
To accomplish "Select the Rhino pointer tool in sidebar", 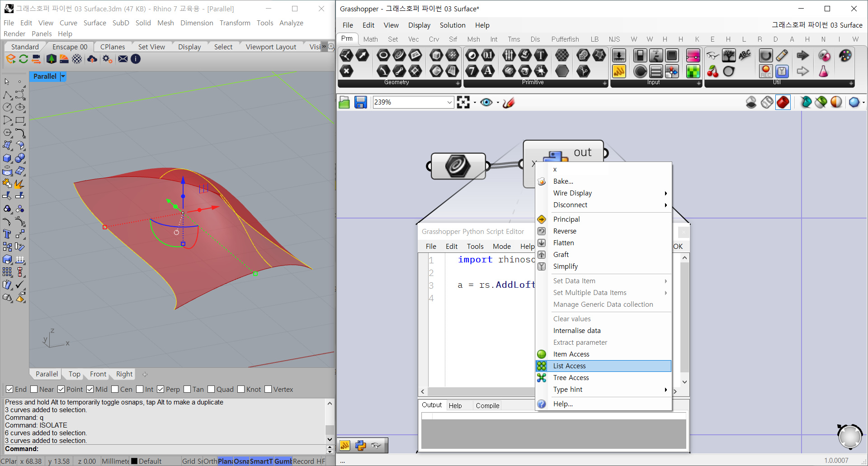I will [7, 82].
